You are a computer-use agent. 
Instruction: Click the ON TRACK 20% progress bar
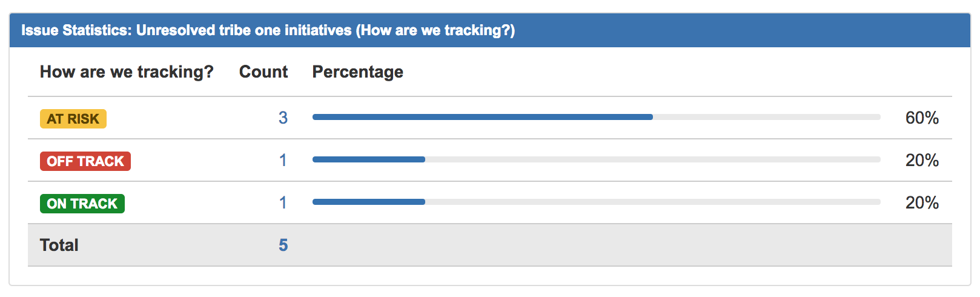pyautogui.click(x=597, y=202)
